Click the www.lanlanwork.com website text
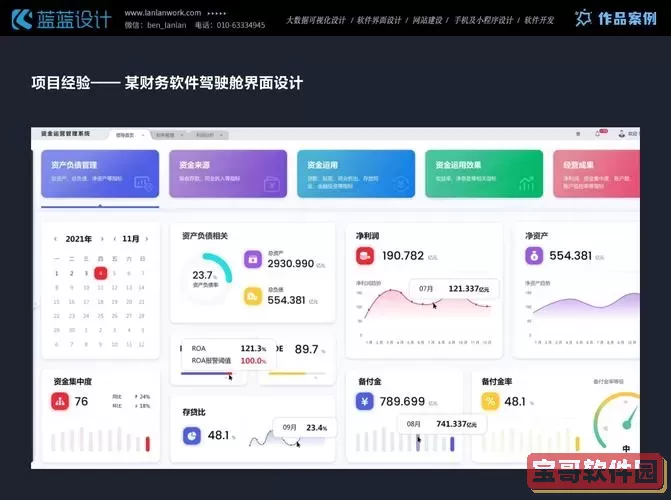 pos(163,13)
